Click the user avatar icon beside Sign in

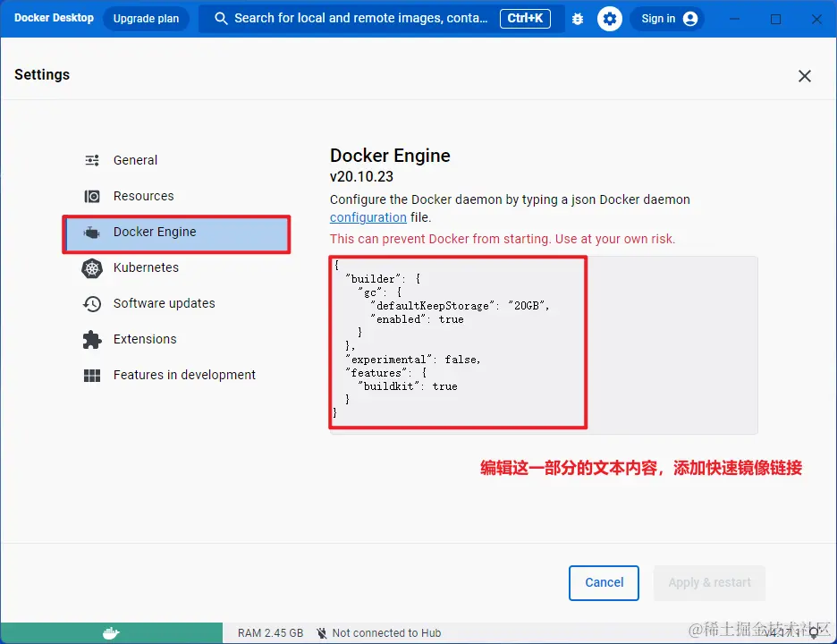(x=690, y=19)
